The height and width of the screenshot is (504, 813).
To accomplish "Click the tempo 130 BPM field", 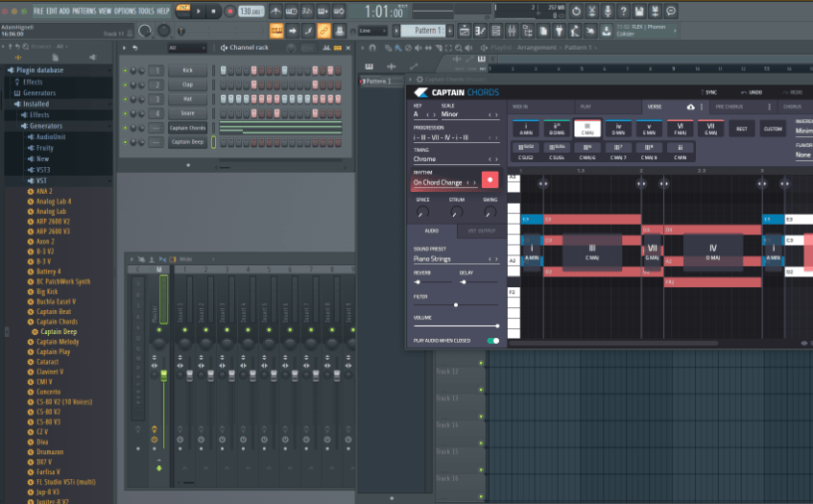I will 251,11.
